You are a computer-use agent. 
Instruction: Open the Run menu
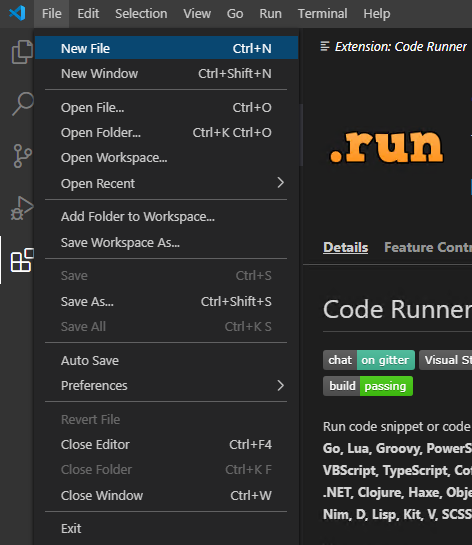(x=270, y=14)
